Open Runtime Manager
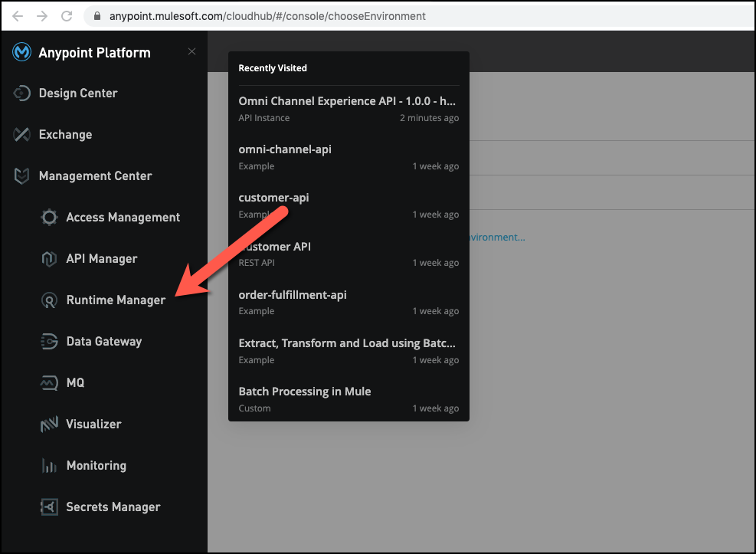This screenshot has width=756, height=554. click(116, 300)
